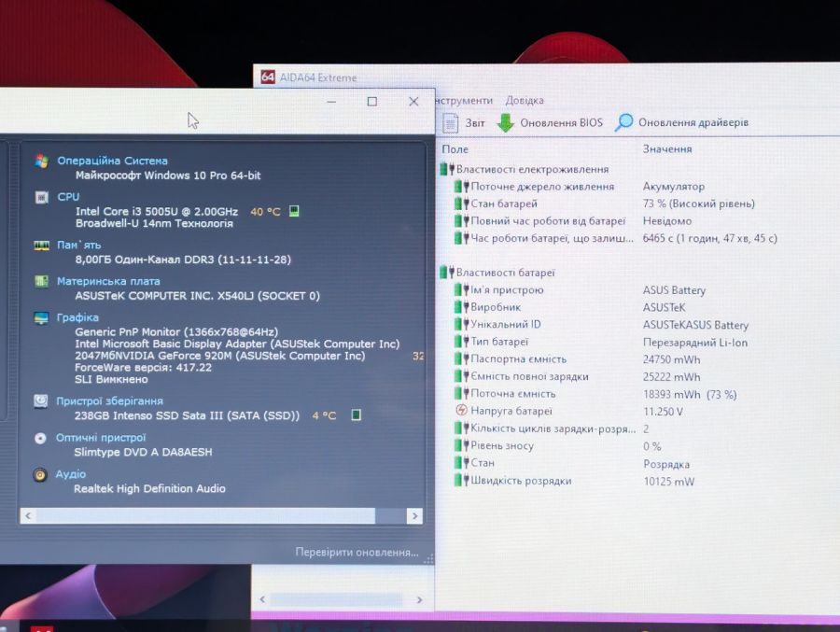Image resolution: width=840 pixels, height=632 pixels.
Task: Click right arrow of front window scrollbar
Action: [x=414, y=515]
